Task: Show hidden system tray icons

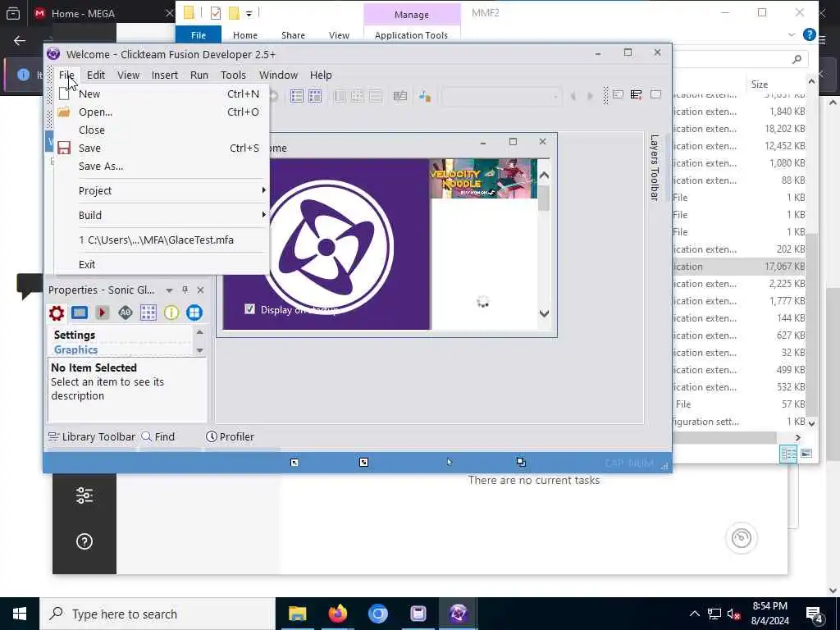Action: pos(694,614)
